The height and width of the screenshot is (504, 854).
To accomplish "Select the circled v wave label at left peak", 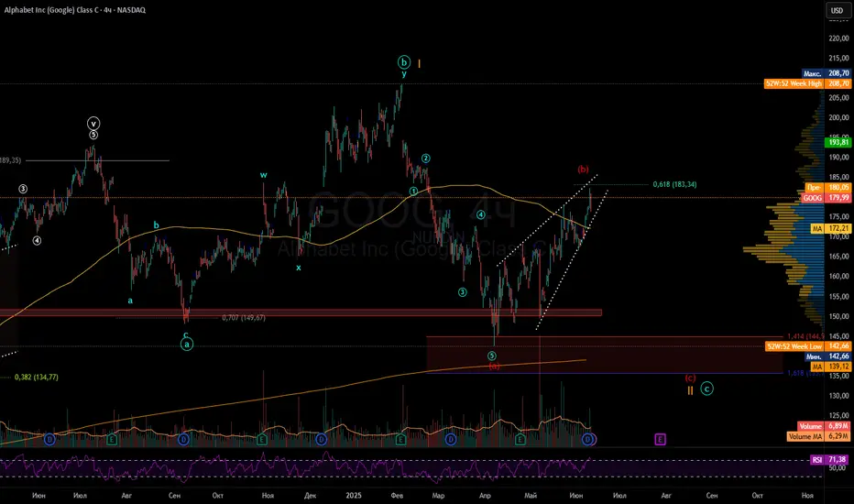I will (x=93, y=123).
